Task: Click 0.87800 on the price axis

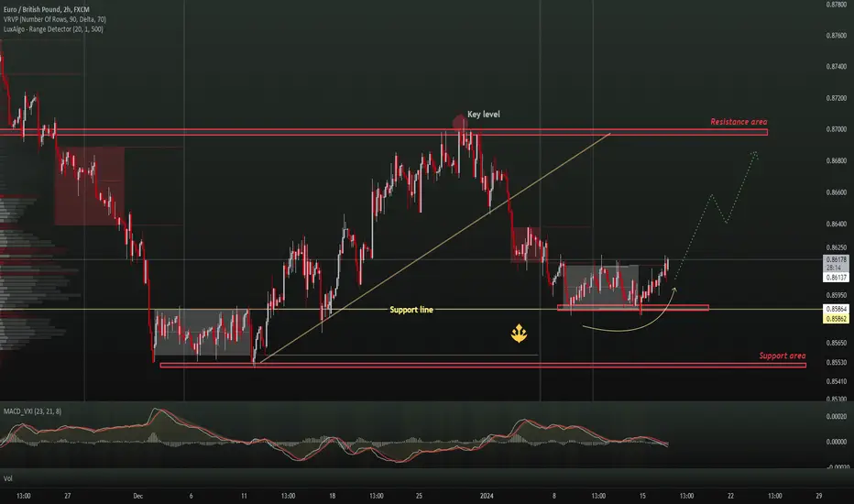Action: tap(836, 5)
